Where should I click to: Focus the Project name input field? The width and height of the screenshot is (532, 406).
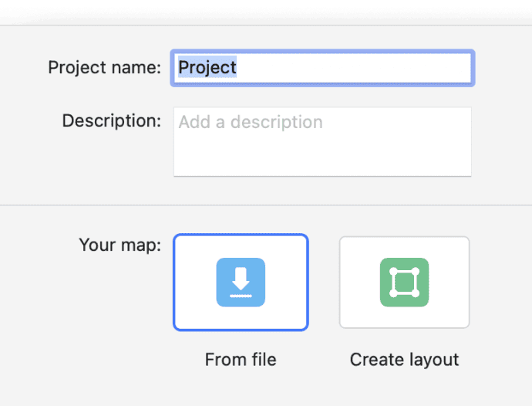point(322,68)
